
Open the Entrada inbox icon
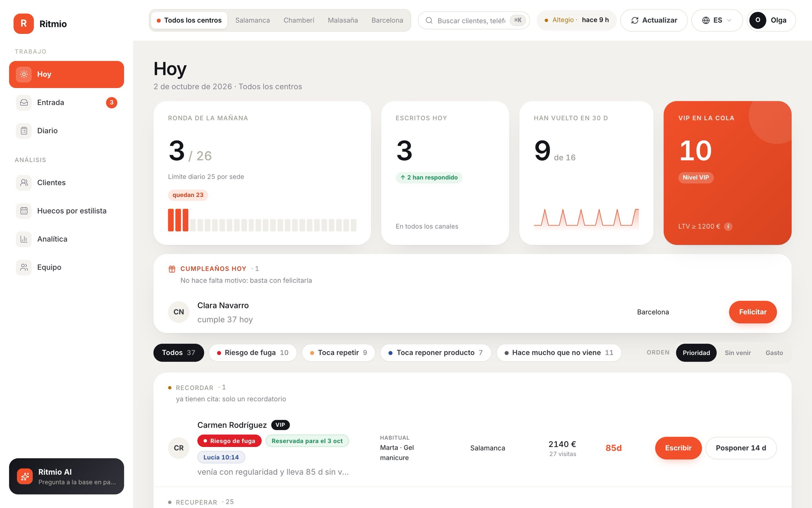pyautogui.click(x=24, y=102)
